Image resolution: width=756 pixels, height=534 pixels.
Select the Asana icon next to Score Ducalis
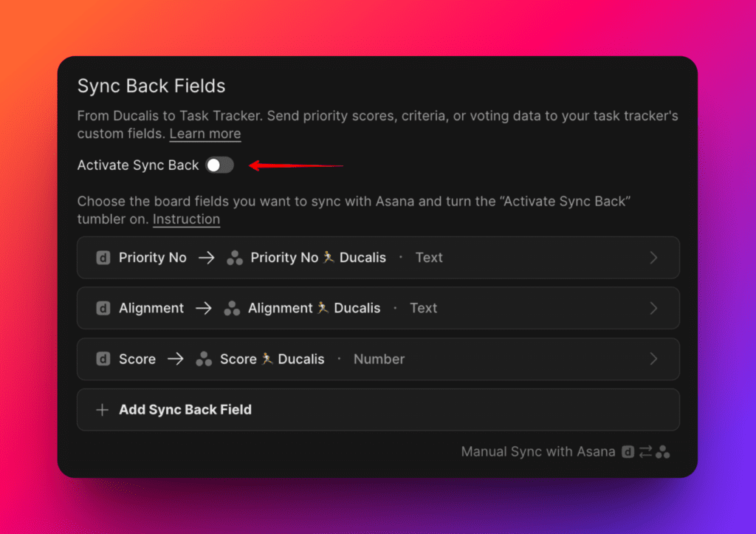[x=203, y=359]
